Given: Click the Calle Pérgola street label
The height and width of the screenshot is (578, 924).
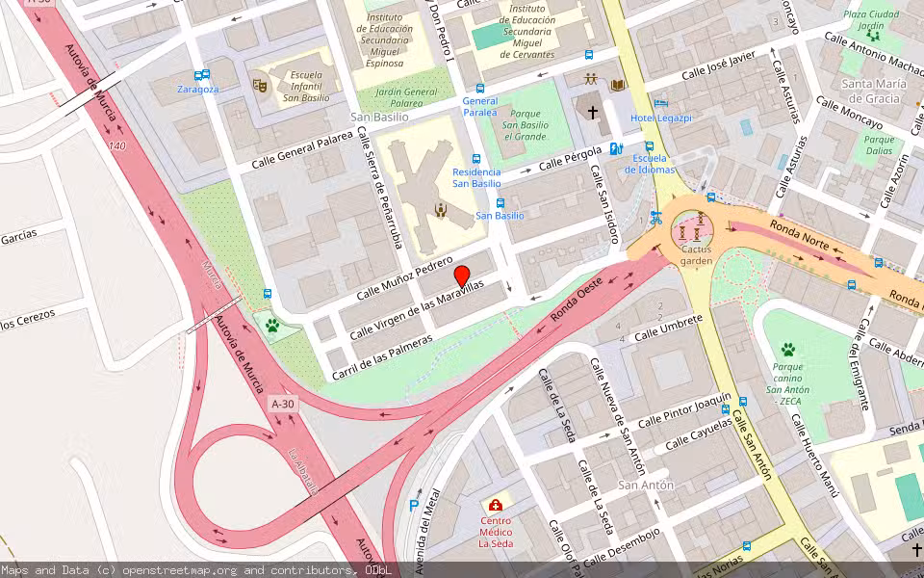Looking at the screenshot, I should coord(571,158).
